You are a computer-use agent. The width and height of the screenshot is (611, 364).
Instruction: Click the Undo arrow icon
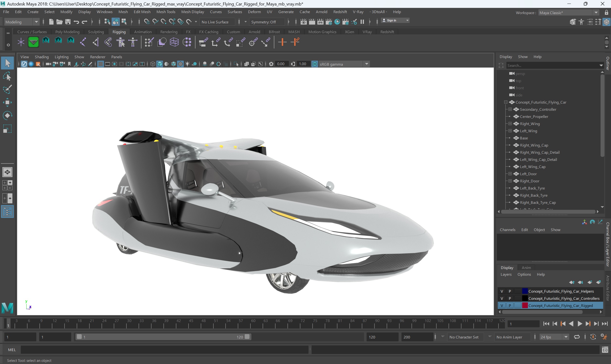[x=76, y=22]
